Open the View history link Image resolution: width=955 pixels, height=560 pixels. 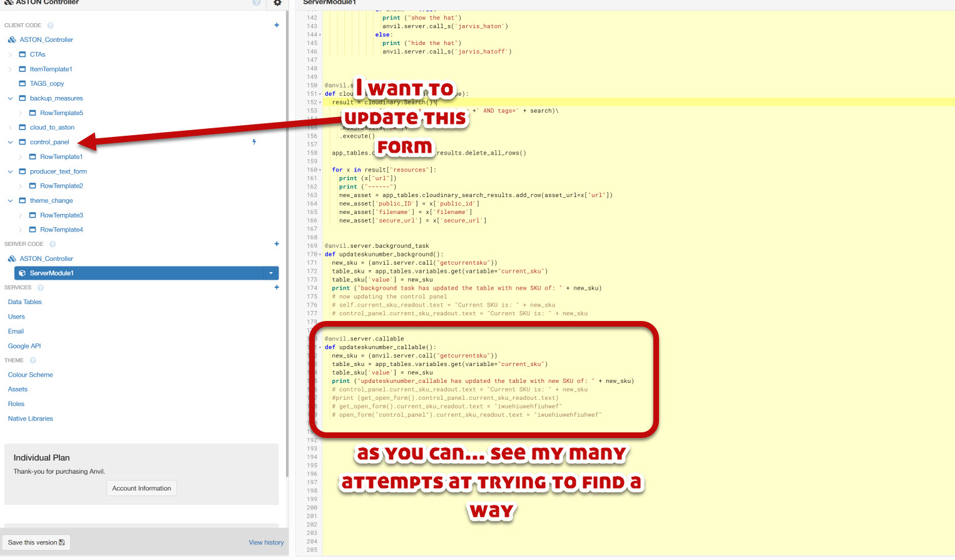pos(266,542)
